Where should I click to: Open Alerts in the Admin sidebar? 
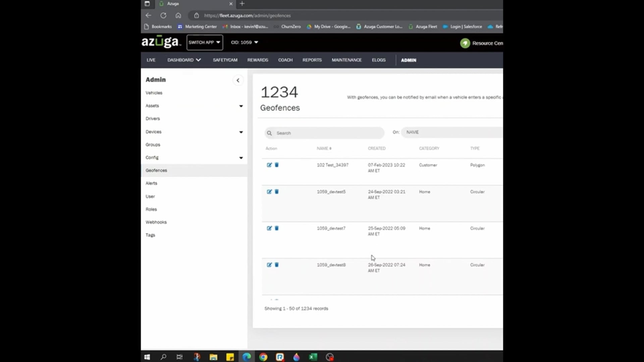[x=151, y=183]
